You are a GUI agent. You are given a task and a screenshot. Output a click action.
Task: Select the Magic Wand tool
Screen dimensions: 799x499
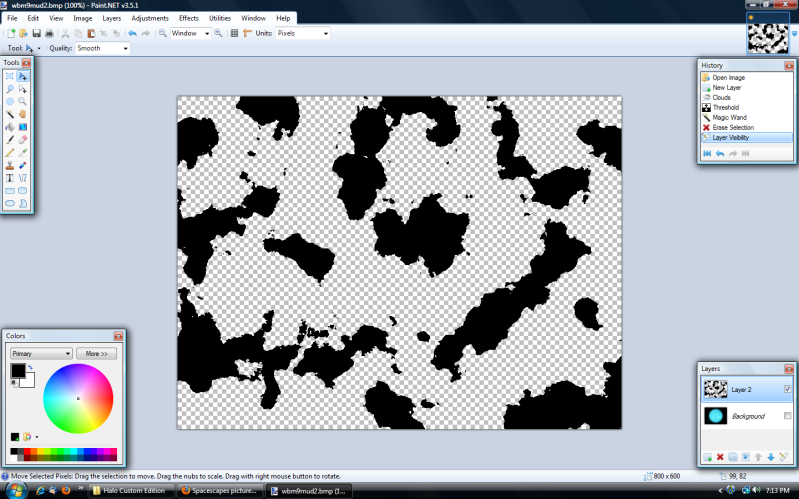(x=10, y=114)
